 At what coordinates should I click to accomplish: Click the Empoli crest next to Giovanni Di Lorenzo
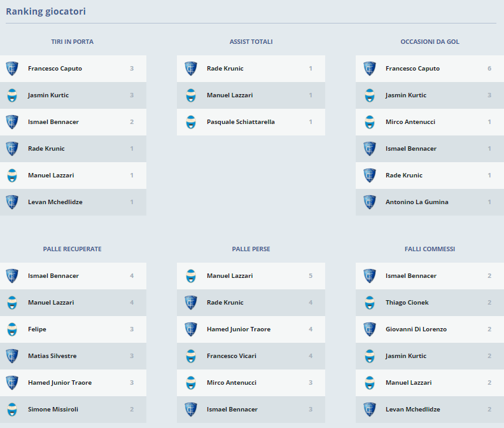click(x=370, y=329)
